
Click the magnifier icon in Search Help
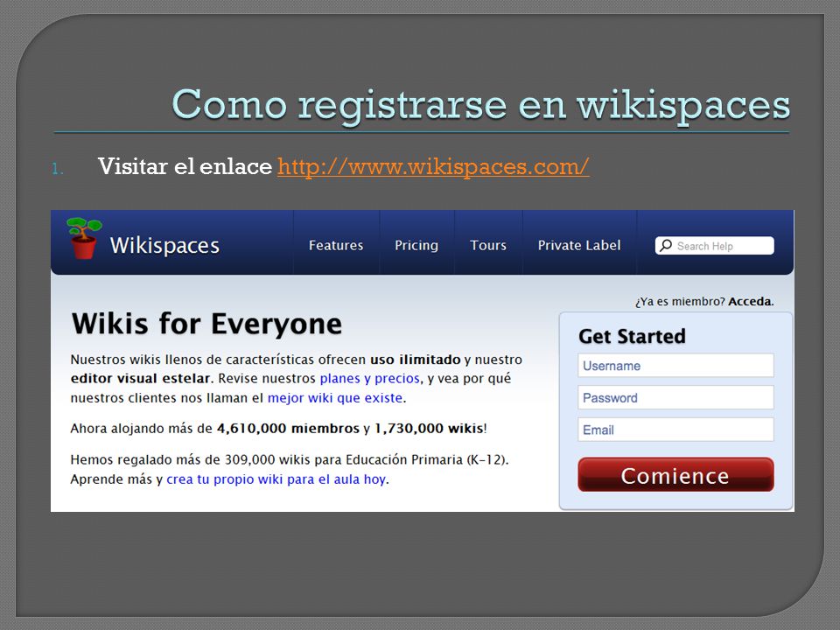click(x=666, y=245)
